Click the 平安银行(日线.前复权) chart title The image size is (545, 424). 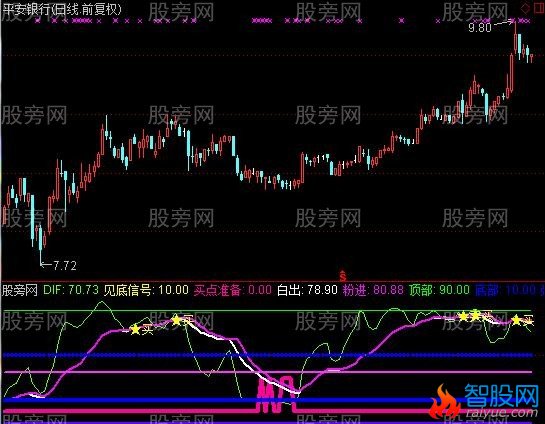[x=63, y=9]
